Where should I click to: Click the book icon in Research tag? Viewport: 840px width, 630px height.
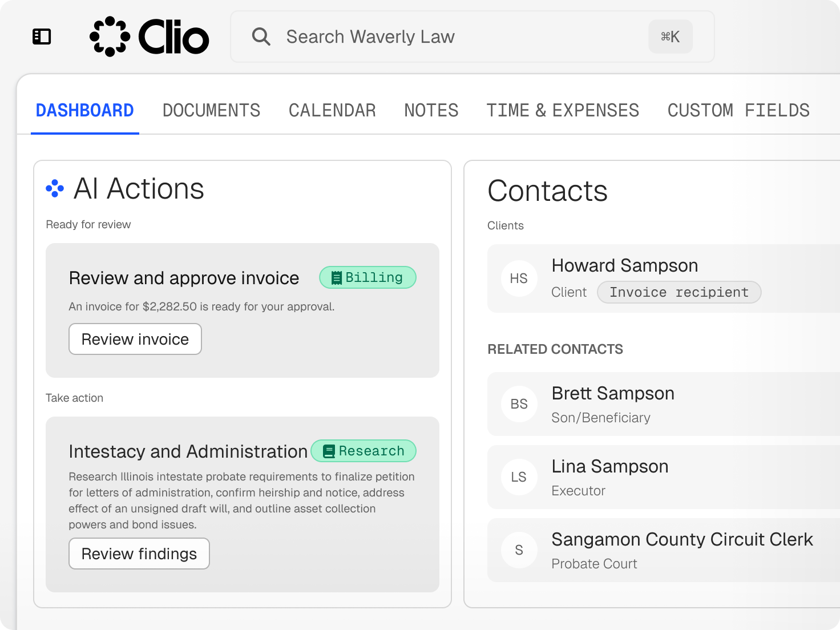[329, 451]
